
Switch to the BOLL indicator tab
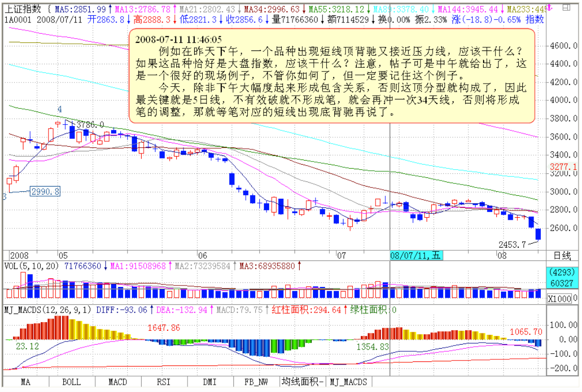(x=71, y=382)
